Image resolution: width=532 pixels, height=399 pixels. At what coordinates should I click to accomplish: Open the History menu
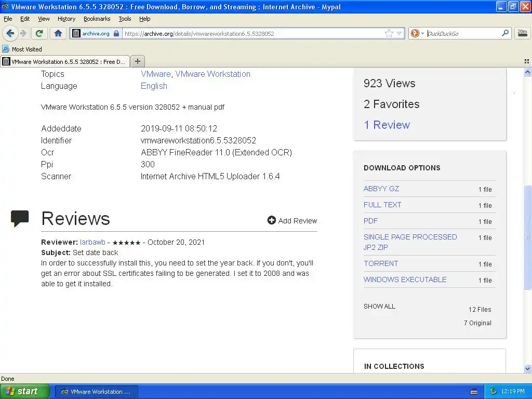click(66, 19)
